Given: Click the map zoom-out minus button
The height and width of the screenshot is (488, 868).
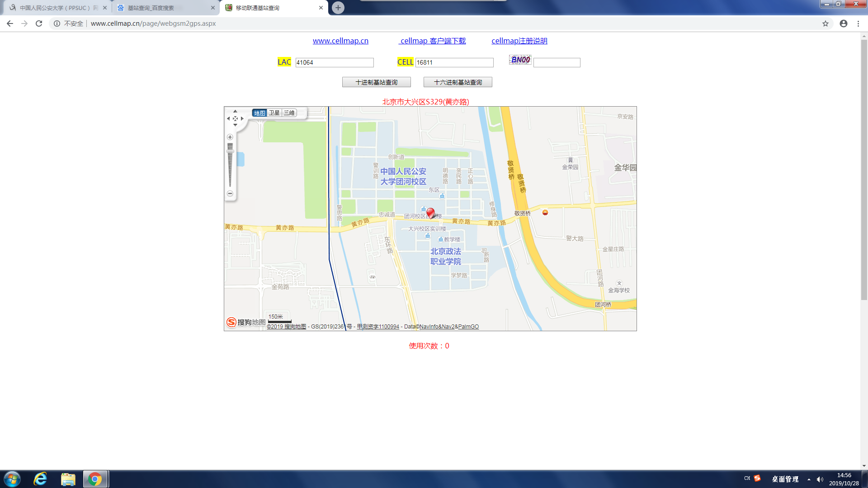Looking at the screenshot, I should [230, 193].
